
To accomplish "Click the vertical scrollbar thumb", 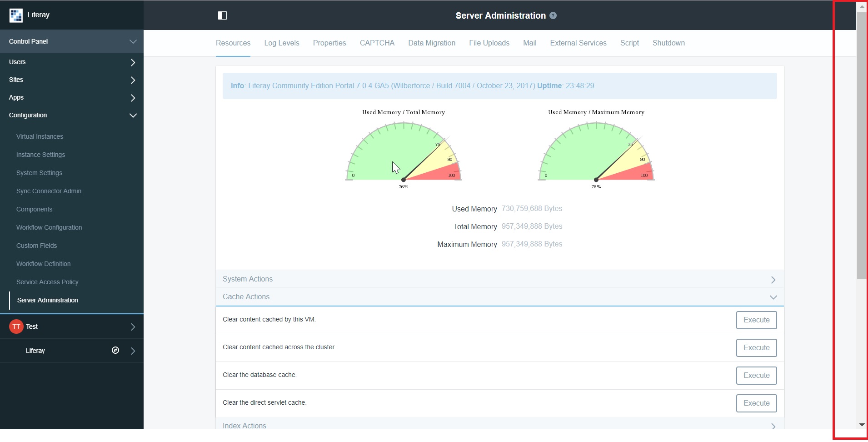I will pyautogui.click(x=862, y=146).
